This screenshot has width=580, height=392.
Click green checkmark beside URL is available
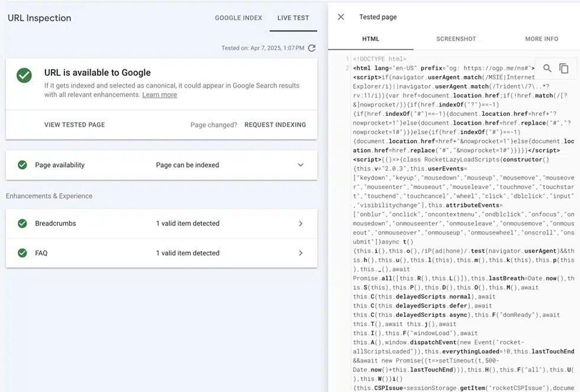(24, 75)
